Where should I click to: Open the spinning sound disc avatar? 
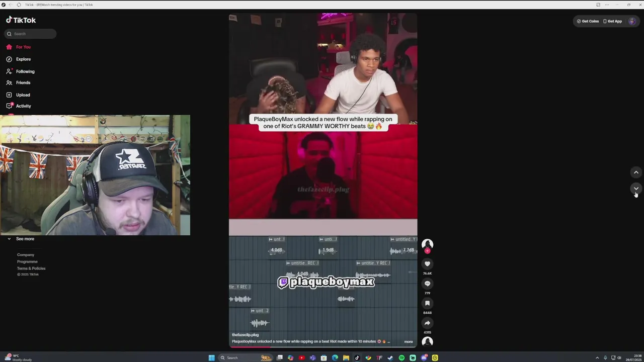427,341
